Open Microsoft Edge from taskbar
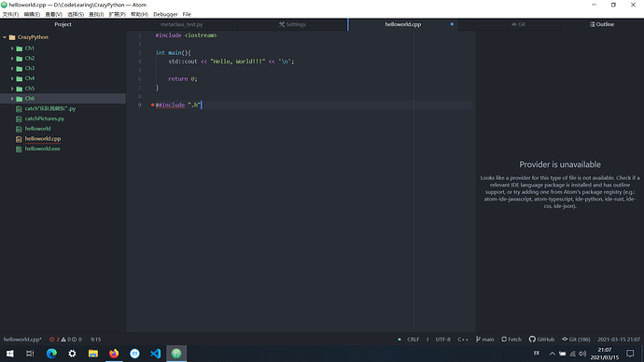 click(x=51, y=354)
